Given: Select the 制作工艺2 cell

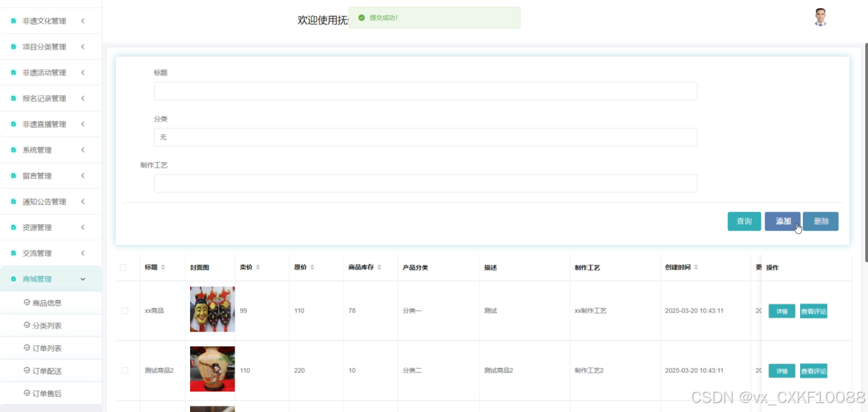Looking at the screenshot, I should (589, 370).
